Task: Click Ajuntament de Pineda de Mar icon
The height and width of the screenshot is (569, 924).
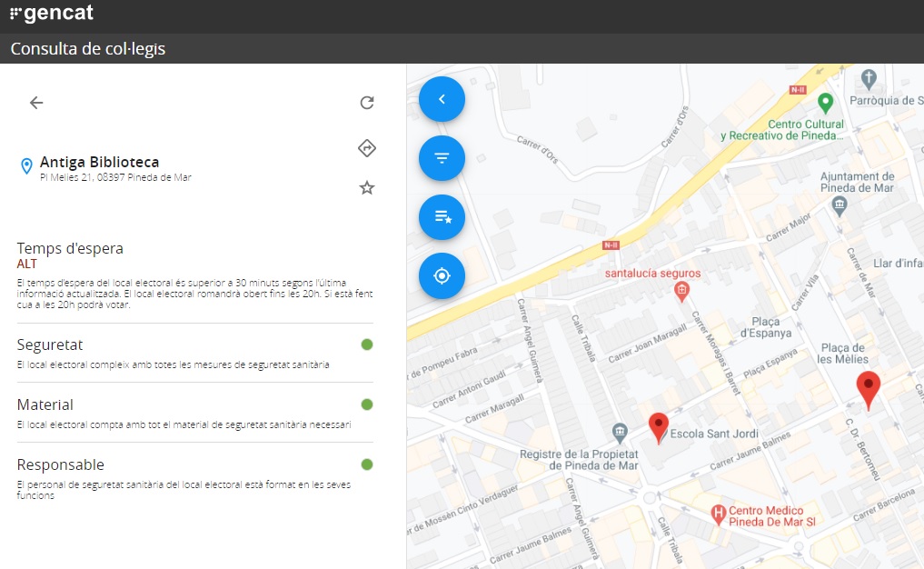Action: click(840, 205)
